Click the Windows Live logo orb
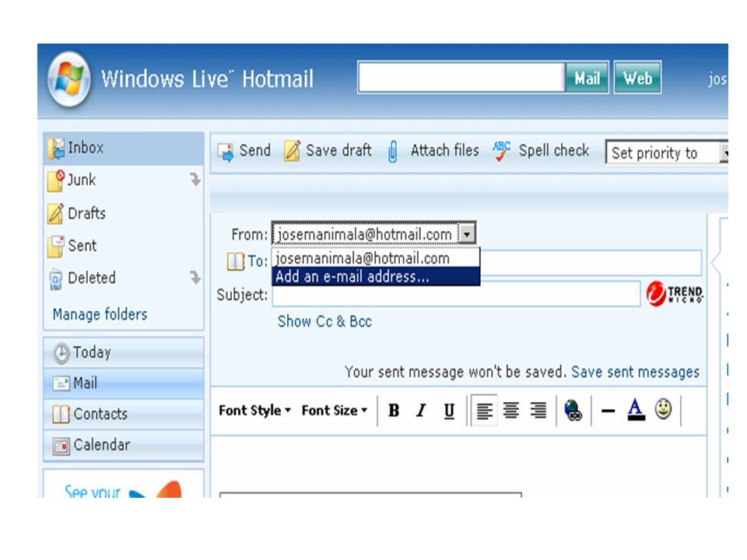The width and height of the screenshot is (747, 560). click(x=69, y=79)
